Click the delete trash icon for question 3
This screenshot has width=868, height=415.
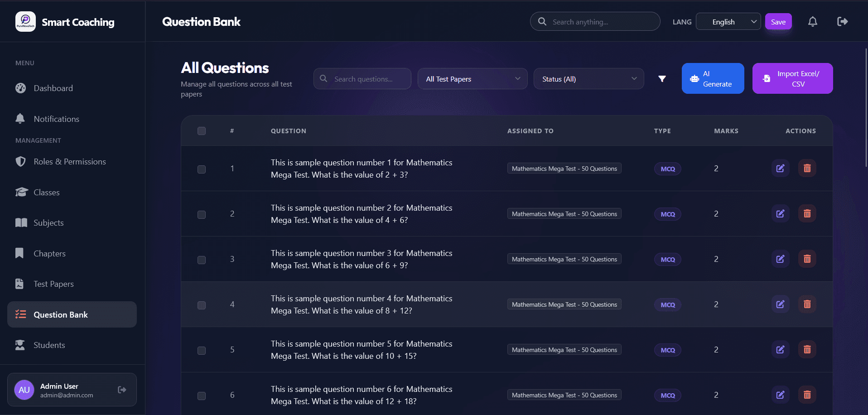click(807, 259)
